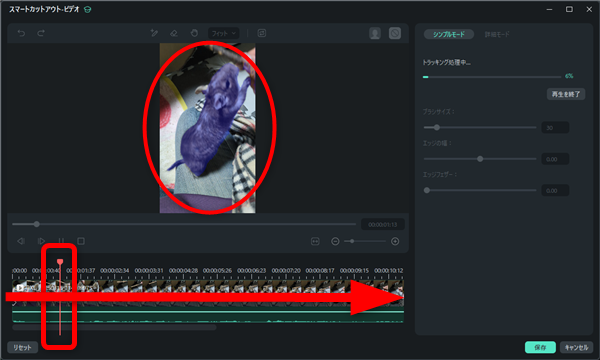Fit timeline to window icon
This screenshot has width=600, height=360.
tap(315, 241)
